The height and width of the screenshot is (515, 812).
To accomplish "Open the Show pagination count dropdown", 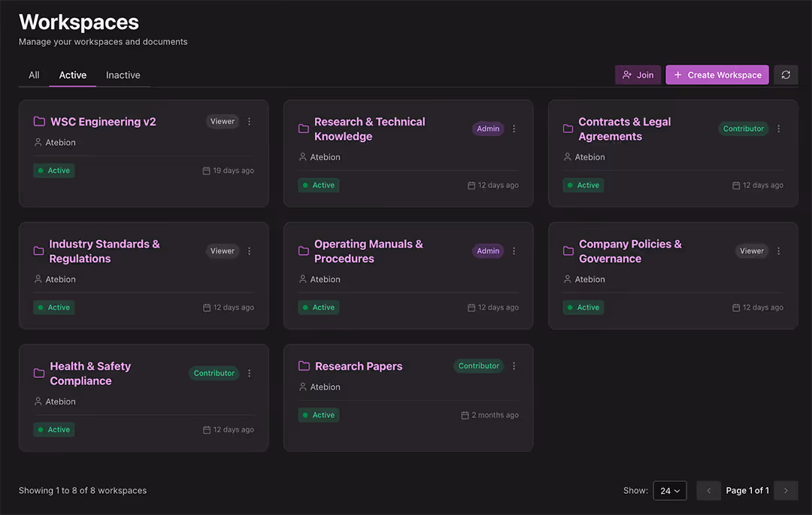I will pyautogui.click(x=669, y=490).
